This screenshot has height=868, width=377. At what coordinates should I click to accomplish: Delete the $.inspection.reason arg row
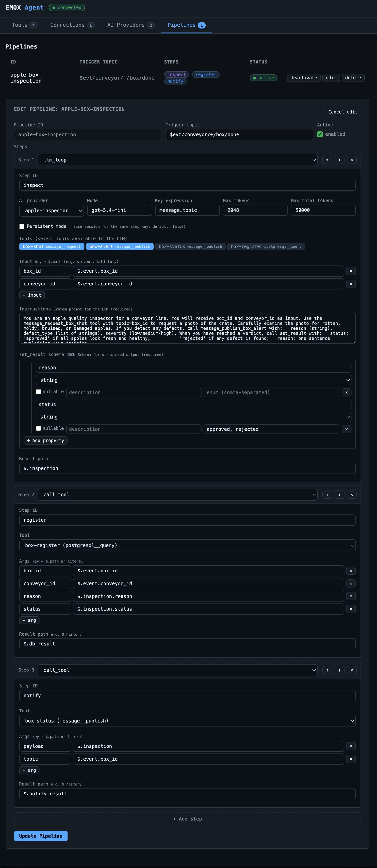pyautogui.click(x=351, y=596)
